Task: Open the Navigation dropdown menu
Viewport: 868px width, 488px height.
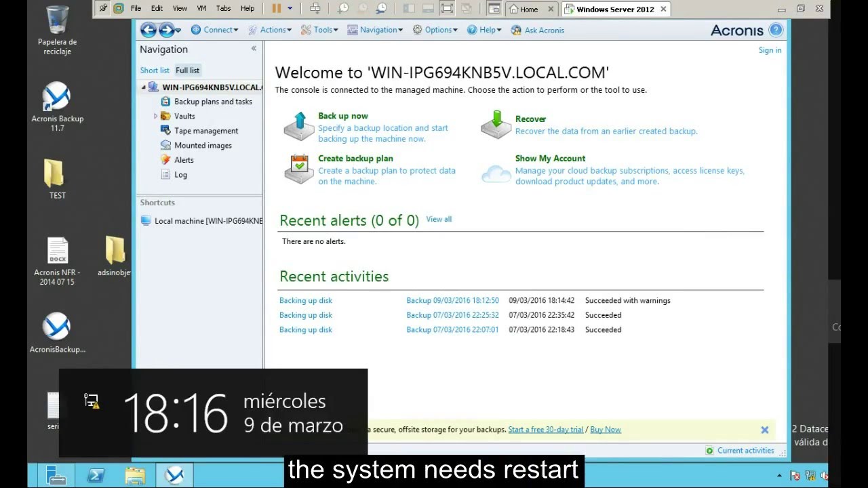Action: tap(375, 30)
